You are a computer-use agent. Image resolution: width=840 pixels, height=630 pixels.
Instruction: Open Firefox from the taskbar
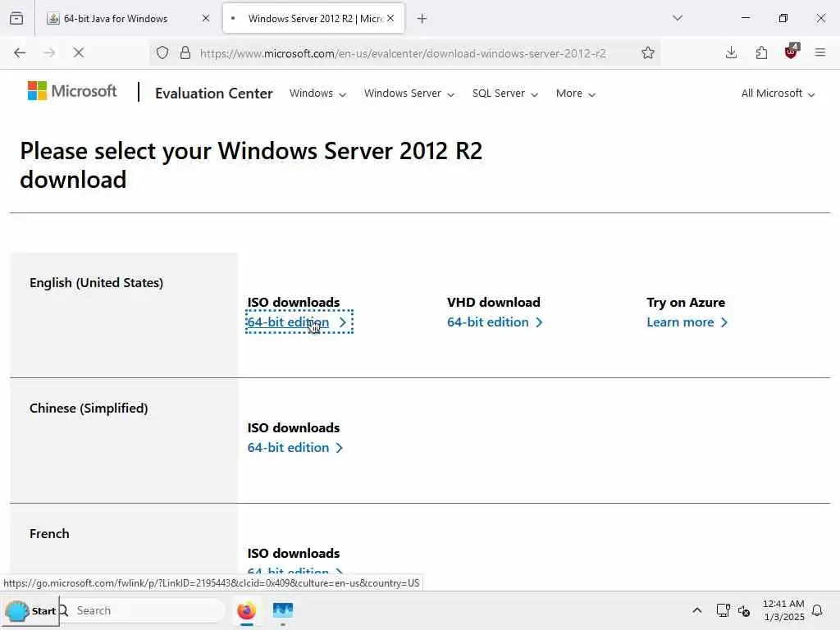[246, 610]
